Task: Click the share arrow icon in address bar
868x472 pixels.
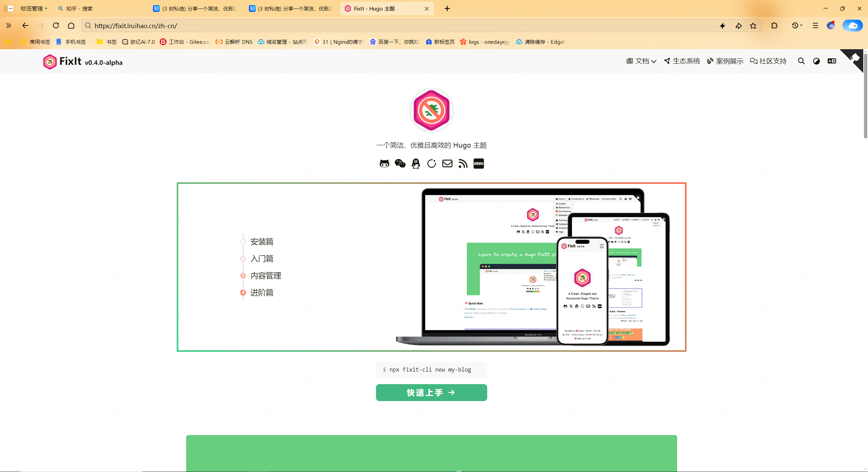Action: tap(738, 26)
